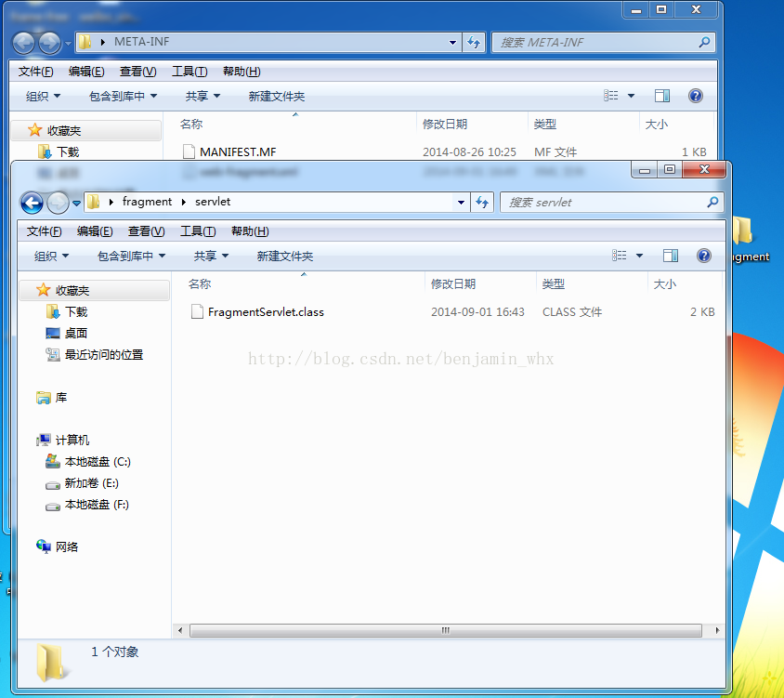Open recent pages dropdown in servlet window
The width and height of the screenshot is (784, 698).
coord(76,204)
